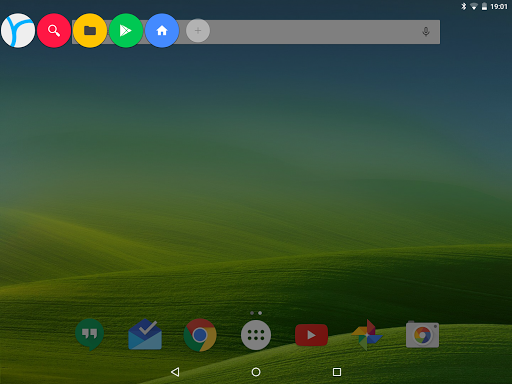Activate voice search microphone

coord(426,32)
